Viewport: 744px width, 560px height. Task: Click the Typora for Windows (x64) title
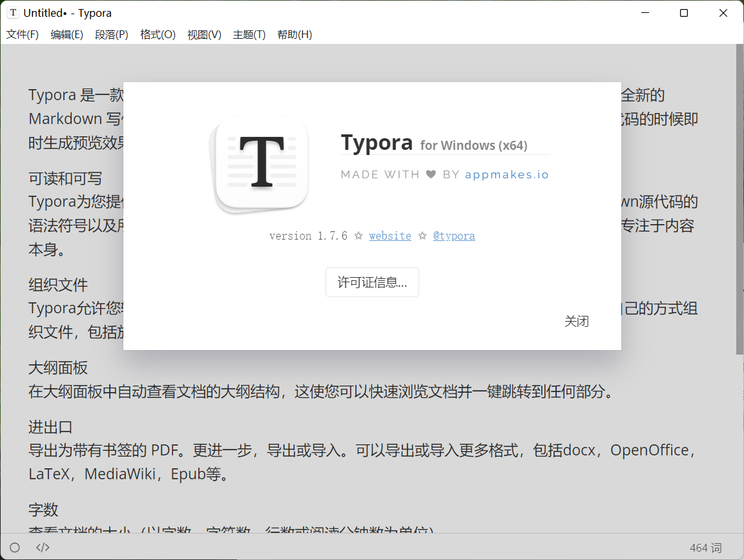tap(434, 143)
